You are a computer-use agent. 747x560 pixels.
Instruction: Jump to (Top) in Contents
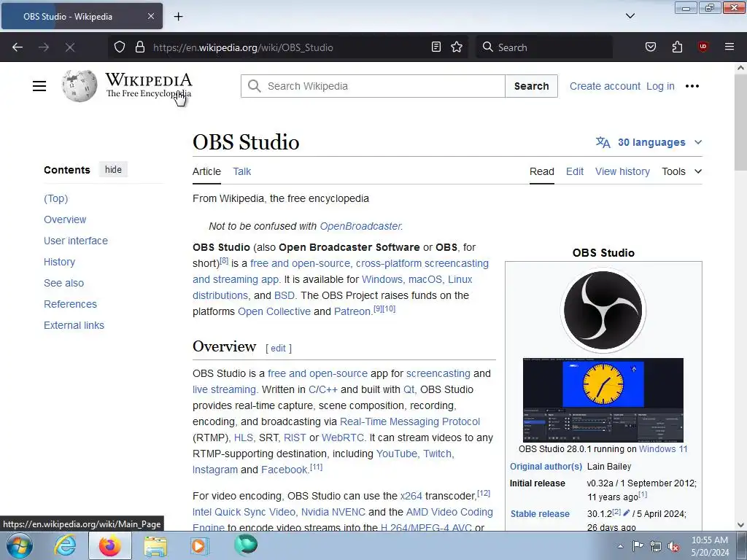click(x=55, y=198)
